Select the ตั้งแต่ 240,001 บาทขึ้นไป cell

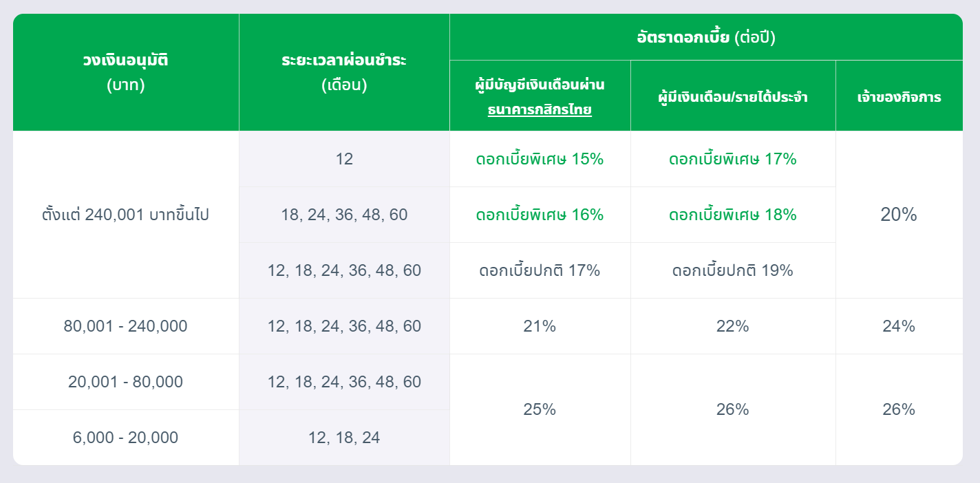[x=126, y=215]
